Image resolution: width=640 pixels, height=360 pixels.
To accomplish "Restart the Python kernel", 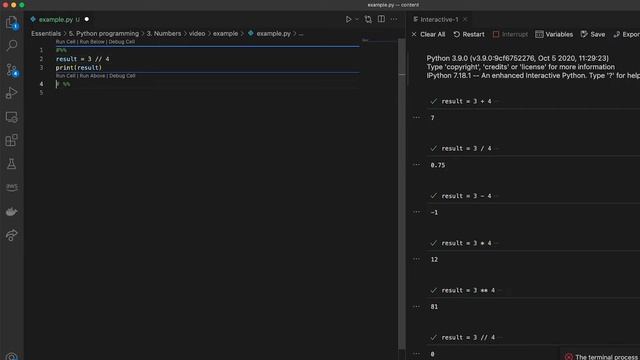I will click(469, 34).
